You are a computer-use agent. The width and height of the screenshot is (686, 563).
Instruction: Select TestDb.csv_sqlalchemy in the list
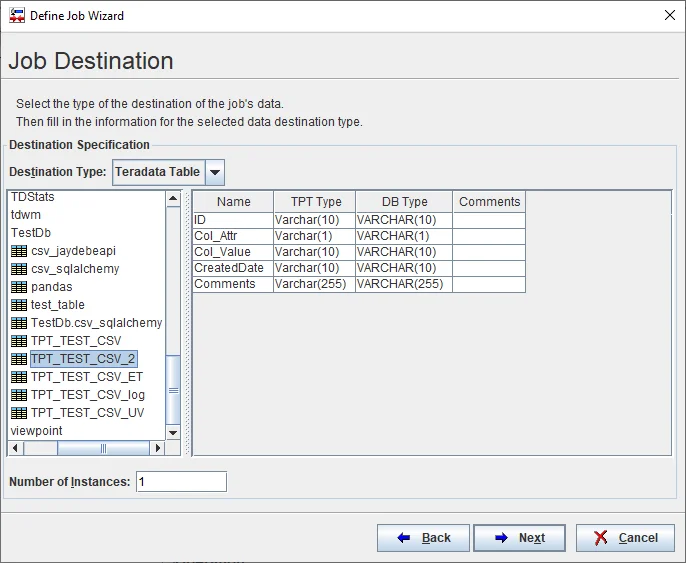pyautogui.click(x=96, y=323)
